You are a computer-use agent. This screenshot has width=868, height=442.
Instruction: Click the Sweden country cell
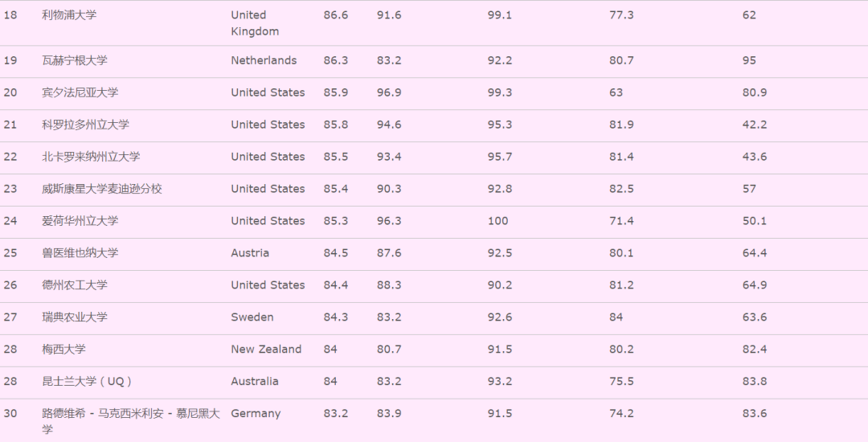(x=252, y=317)
